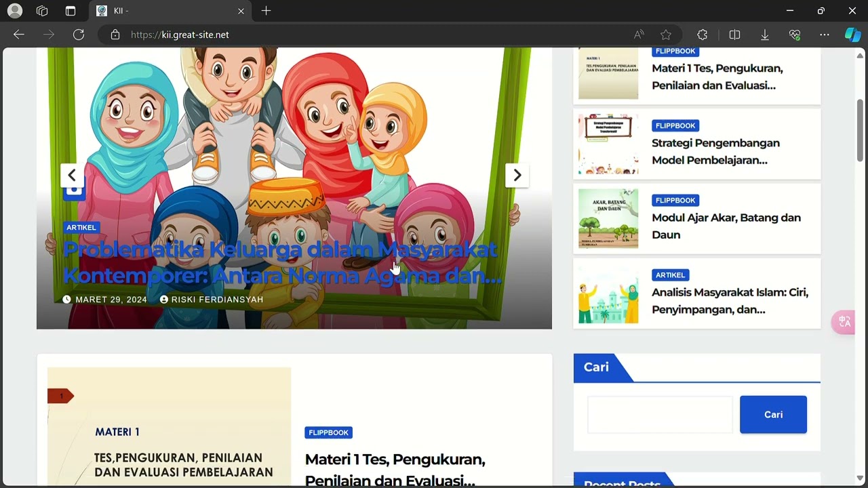This screenshot has width=868, height=488.
Task: Open Modul Ajar Akar, Batang dan Daun
Action: tap(726, 226)
